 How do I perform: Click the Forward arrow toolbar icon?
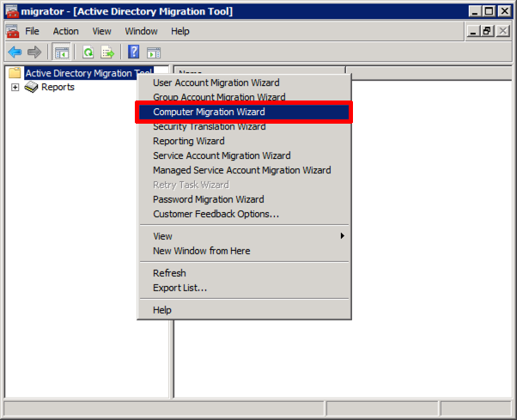[34, 52]
